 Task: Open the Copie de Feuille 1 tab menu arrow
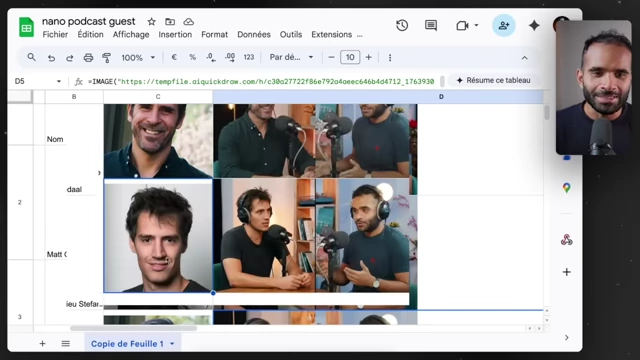[172, 344]
